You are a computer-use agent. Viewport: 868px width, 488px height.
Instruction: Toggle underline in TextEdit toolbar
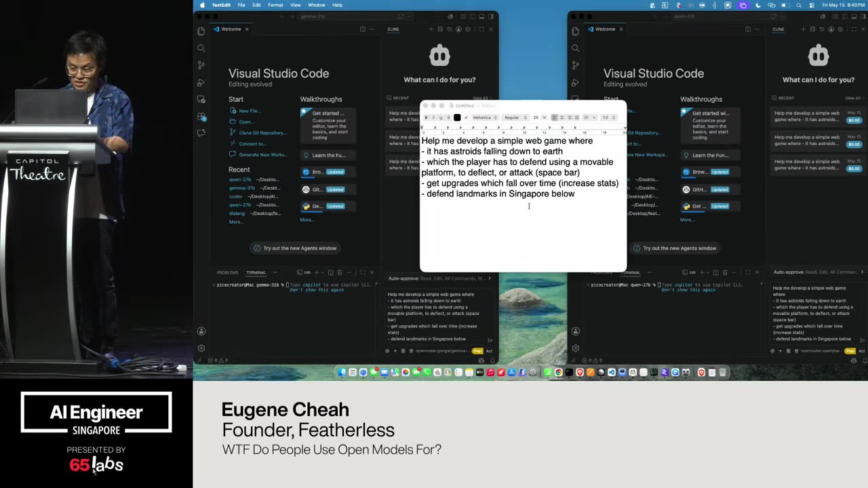(441, 117)
